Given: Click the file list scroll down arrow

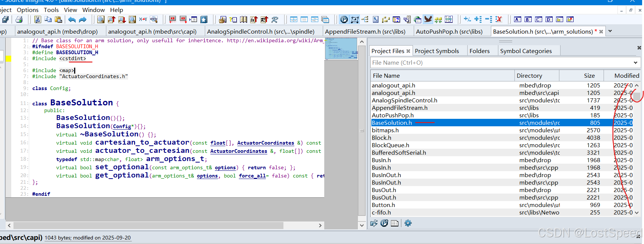Looking at the screenshot, I should [637, 213].
